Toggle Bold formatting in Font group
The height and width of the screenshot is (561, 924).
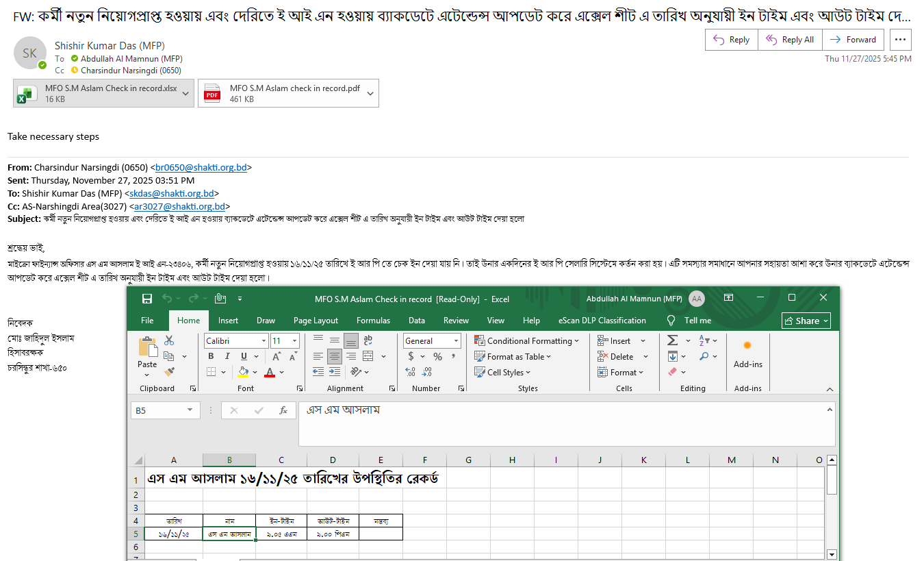(211, 356)
